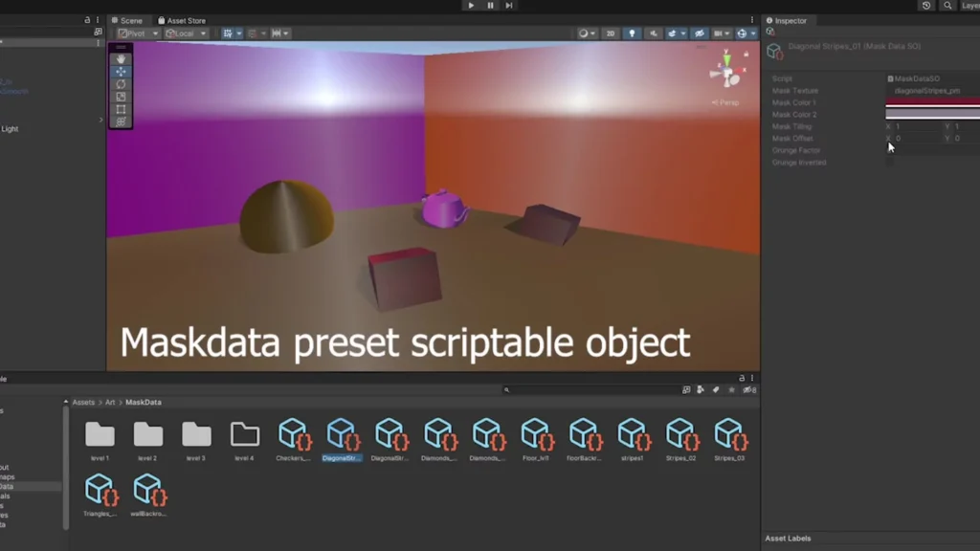This screenshot has height=551, width=980.
Task: Click the Art breadcrumb in project path
Action: click(x=110, y=403)
